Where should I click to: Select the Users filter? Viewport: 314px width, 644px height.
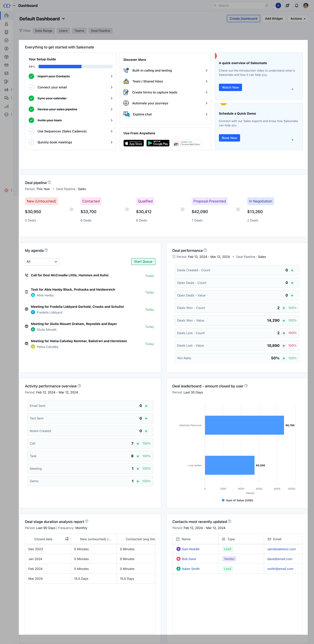63,31
